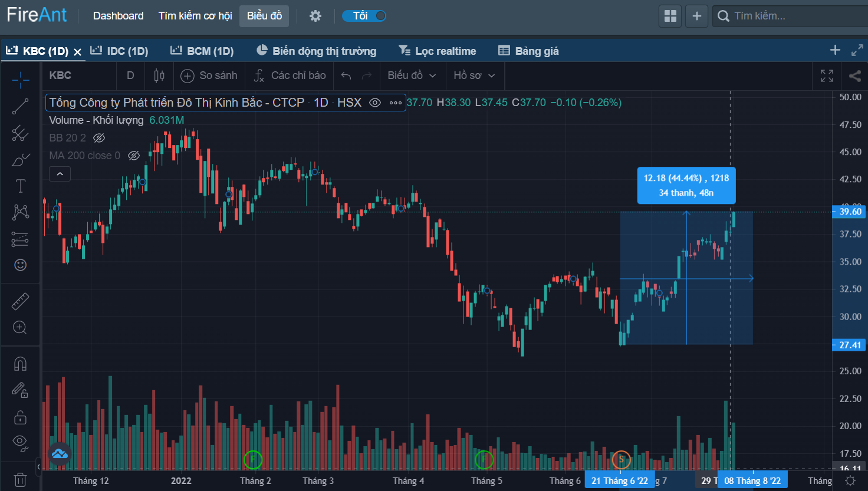The image size is (868, 491).
Task: Go to the Dashboard page
Action: click(119, 16)
